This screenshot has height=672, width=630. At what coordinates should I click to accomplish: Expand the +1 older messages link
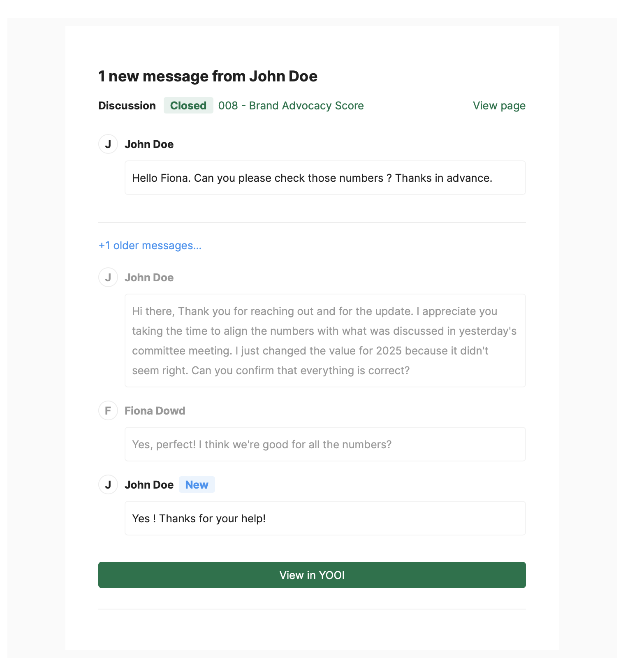click(150, 246)
